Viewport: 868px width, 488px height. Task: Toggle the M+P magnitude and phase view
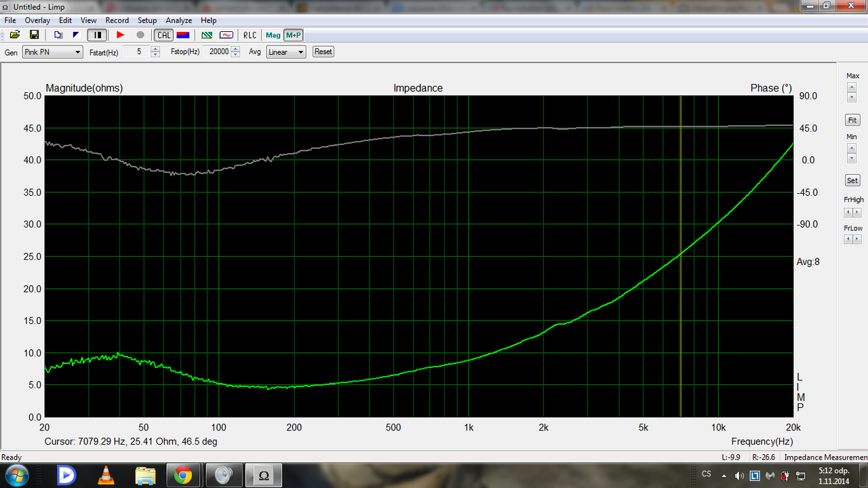click(x=294, y=35)
